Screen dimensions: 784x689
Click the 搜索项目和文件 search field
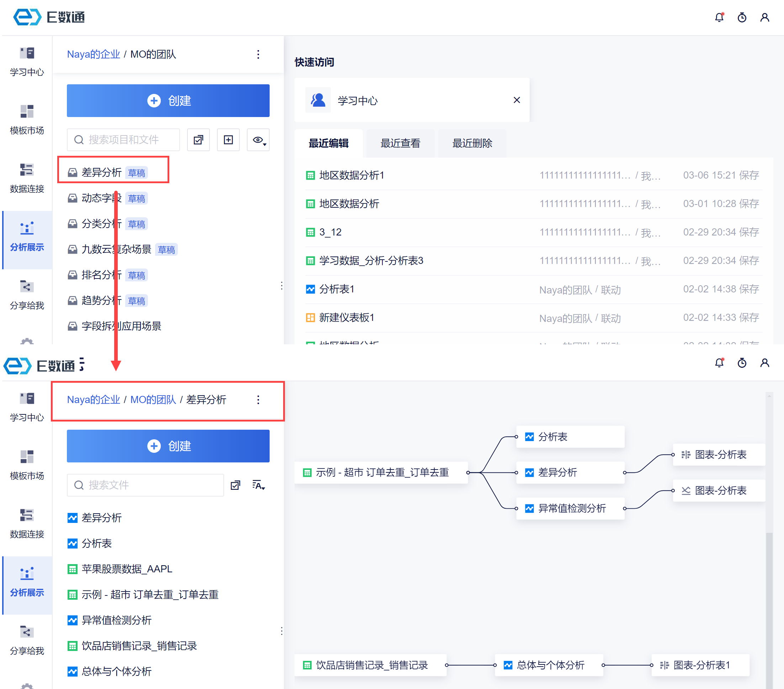(123, 140)
